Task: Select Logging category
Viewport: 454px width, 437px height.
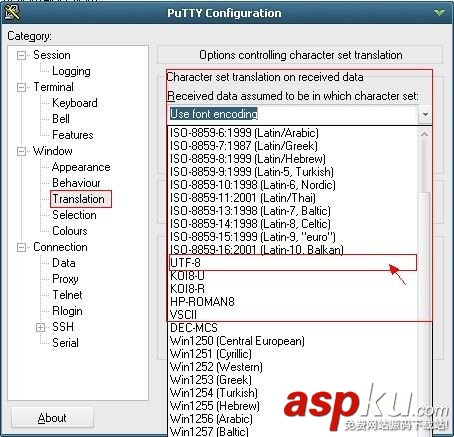Action: (x=71, y=71)
